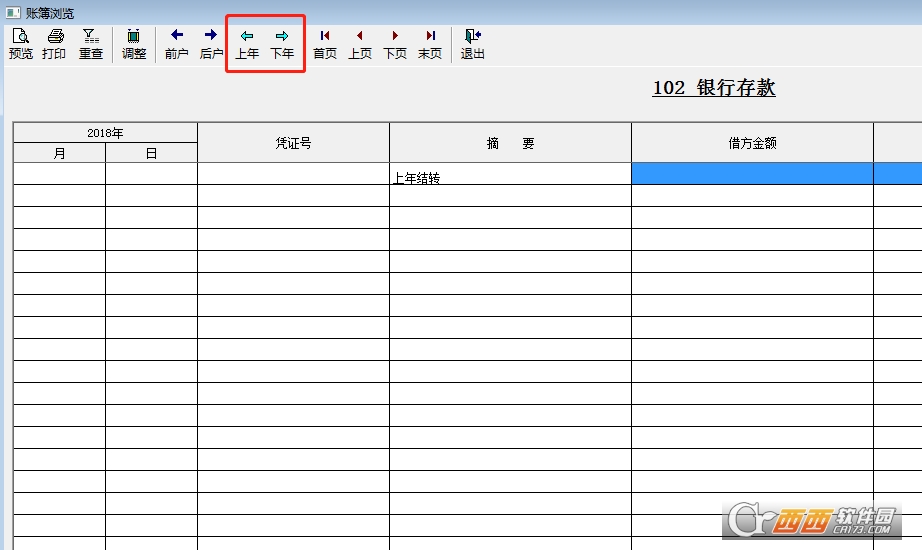The width and height of the screenshot is (922, 550).
Task: Click the 借方金额 column header
Action: [x=753, y=142]
